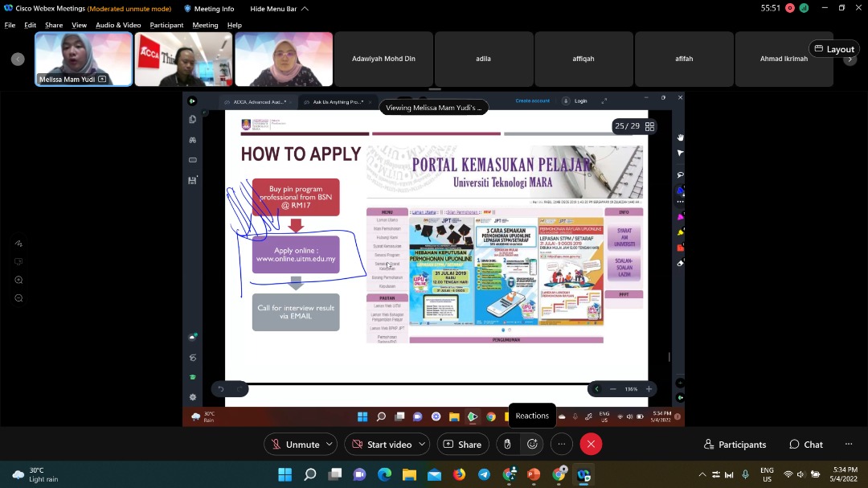Collapse menu with Hide Menu Bar

click(x=279, y=9)
